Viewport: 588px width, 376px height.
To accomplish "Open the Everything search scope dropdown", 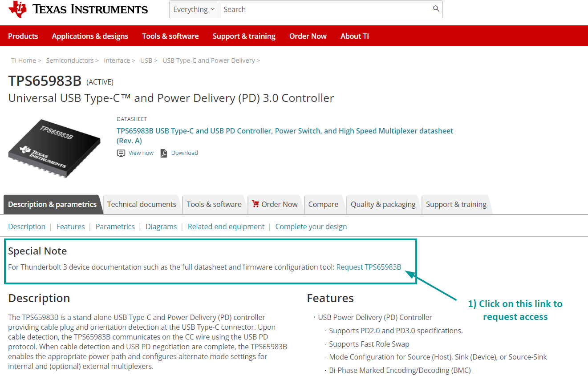I will (x=195, y=9).
